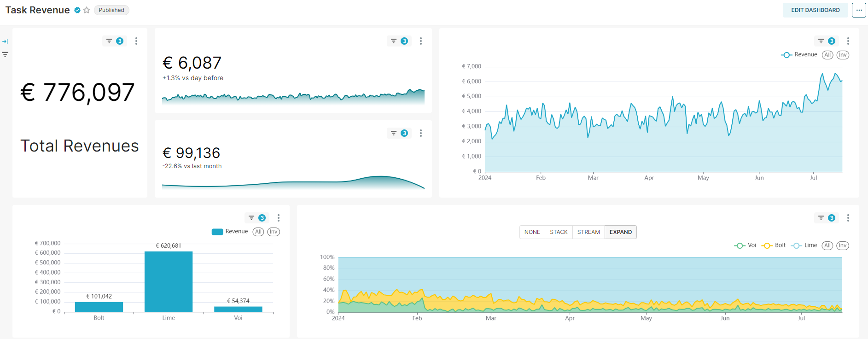Click filter badge on Revenue line chart
The image size is (868, 339).
coord(826,41)
